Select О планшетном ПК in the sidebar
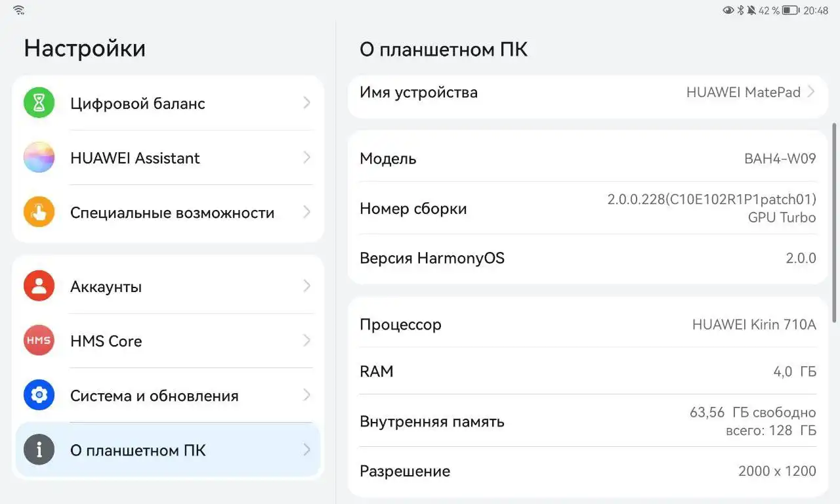The height and width of the screenshot is (504, 840). 138,450
